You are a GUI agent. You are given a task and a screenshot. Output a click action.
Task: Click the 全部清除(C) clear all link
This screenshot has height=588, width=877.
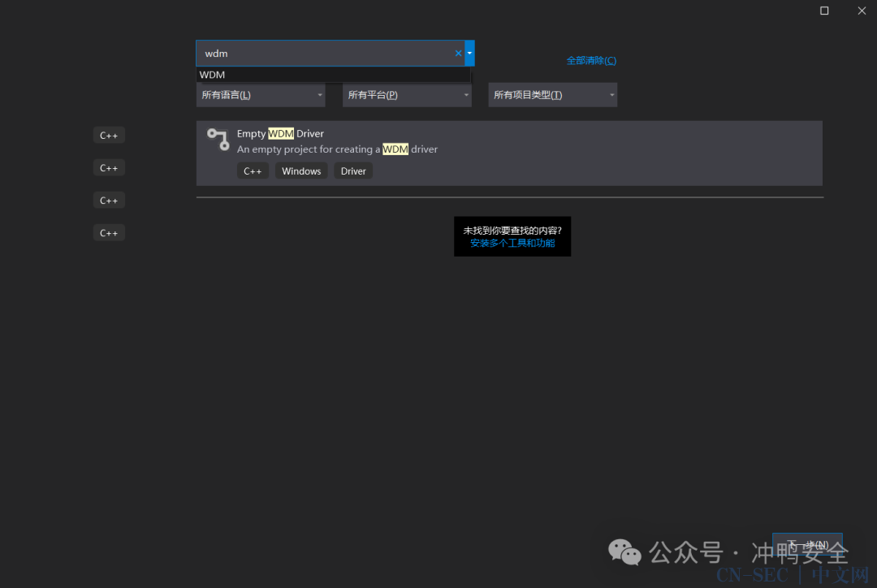591,60
